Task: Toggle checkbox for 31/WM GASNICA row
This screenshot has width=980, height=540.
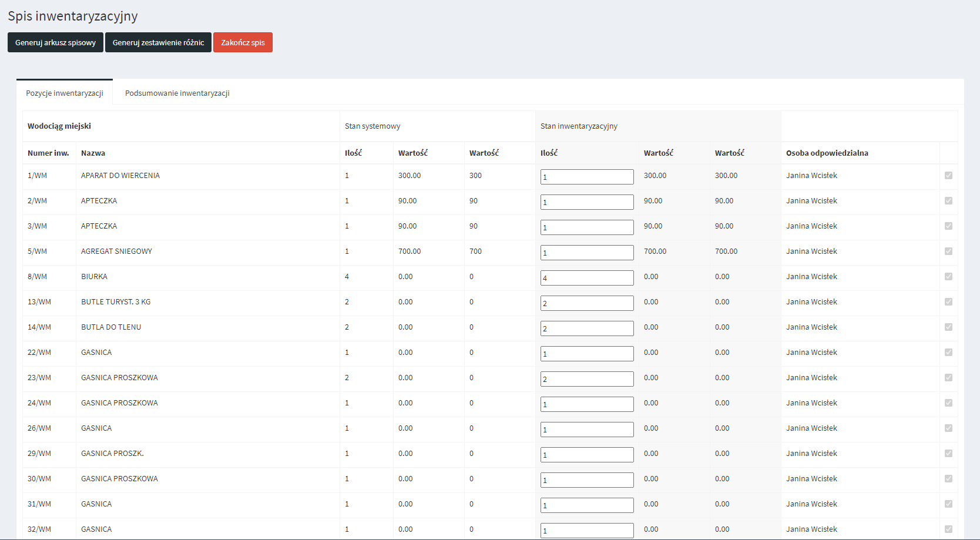Action: click(x=948, y=504)
